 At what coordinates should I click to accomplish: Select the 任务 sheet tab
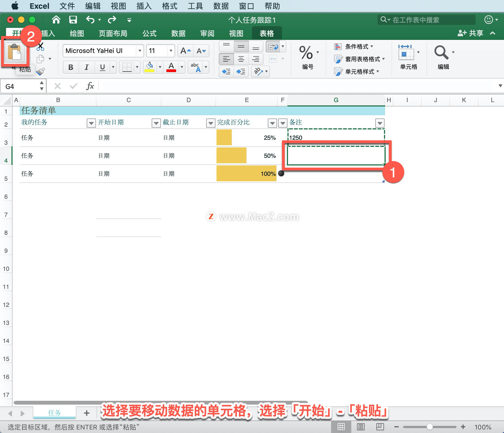[55, 413]
